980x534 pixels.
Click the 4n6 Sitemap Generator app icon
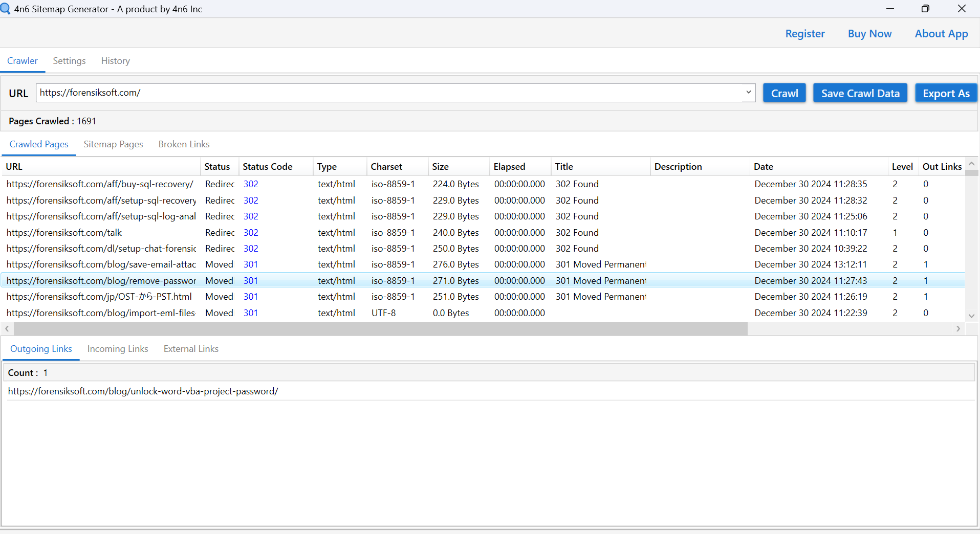pyautogui.click(x=5, y=9)
